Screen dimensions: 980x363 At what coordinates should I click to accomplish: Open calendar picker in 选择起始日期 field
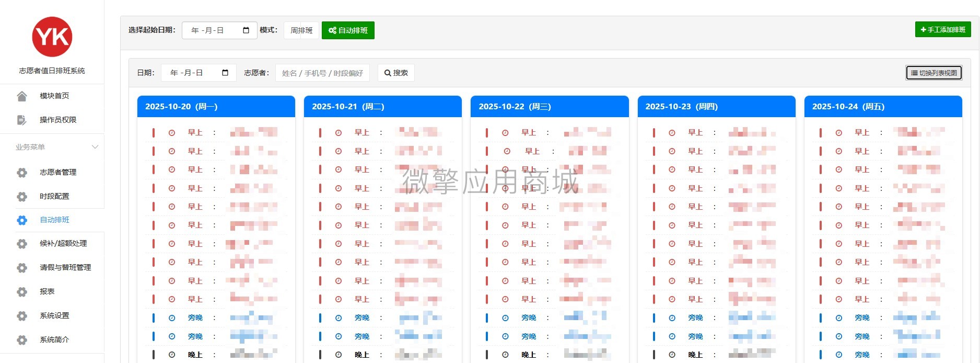tap(246, 30)
